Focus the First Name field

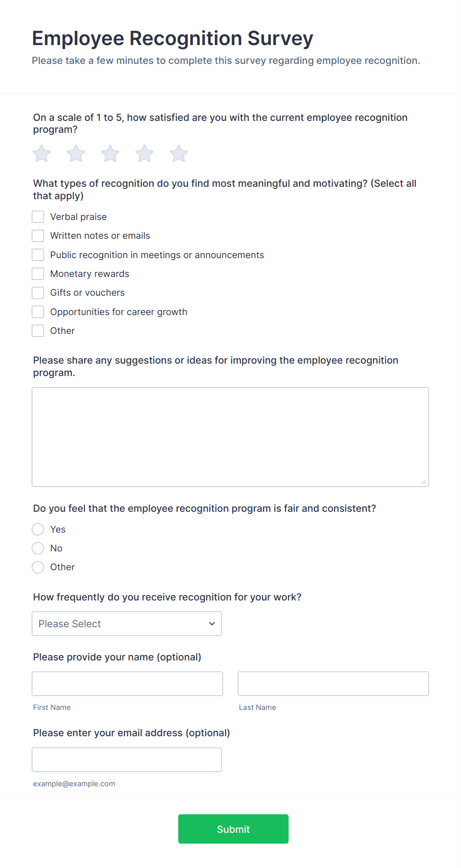point(127,684)
